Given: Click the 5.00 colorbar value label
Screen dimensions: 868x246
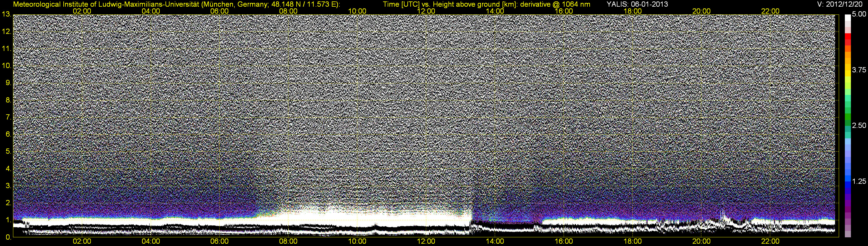Looking at the screenshot, I should tap(858, 14).
